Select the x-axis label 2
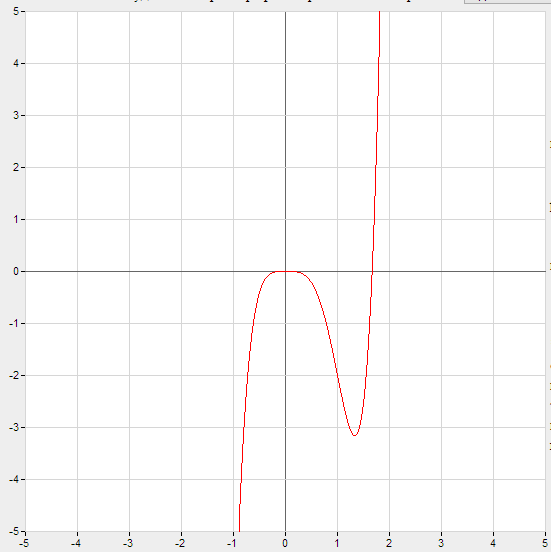The height and width of the screenshot is (552, 551). (x=389, y=544)
